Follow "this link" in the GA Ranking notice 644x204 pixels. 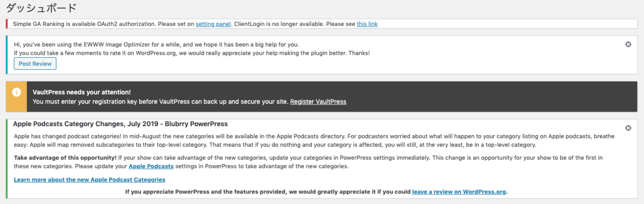click(x=367, y=24)
